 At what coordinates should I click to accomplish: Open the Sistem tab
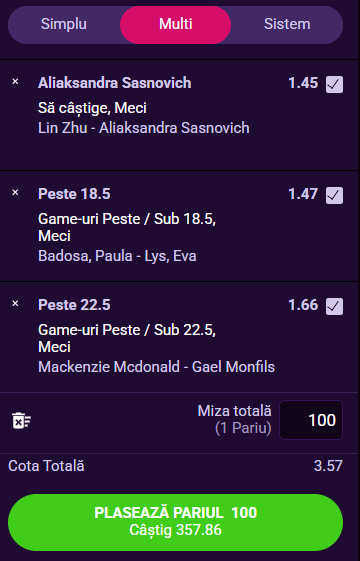coord(287,24)
